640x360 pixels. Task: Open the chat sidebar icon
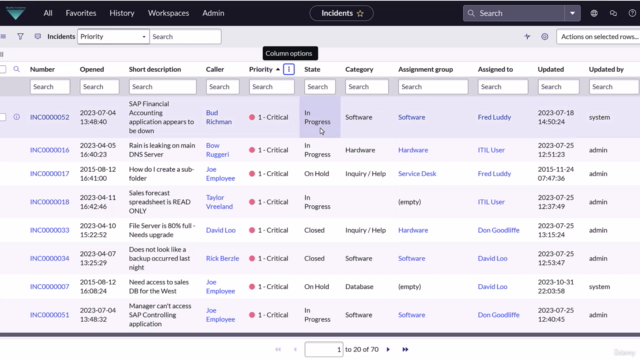(x=613, y=13)
